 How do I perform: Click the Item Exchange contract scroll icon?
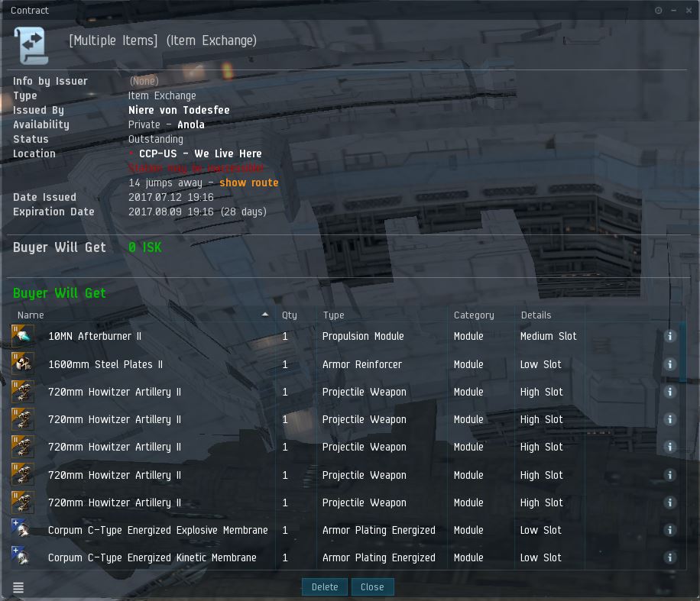[x=31, y=45]
